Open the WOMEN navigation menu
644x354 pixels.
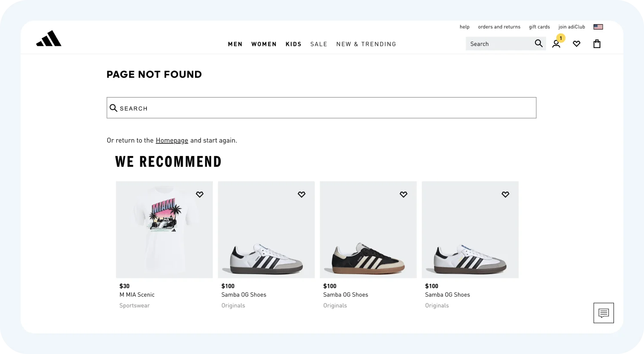click(x=264, y=44)
